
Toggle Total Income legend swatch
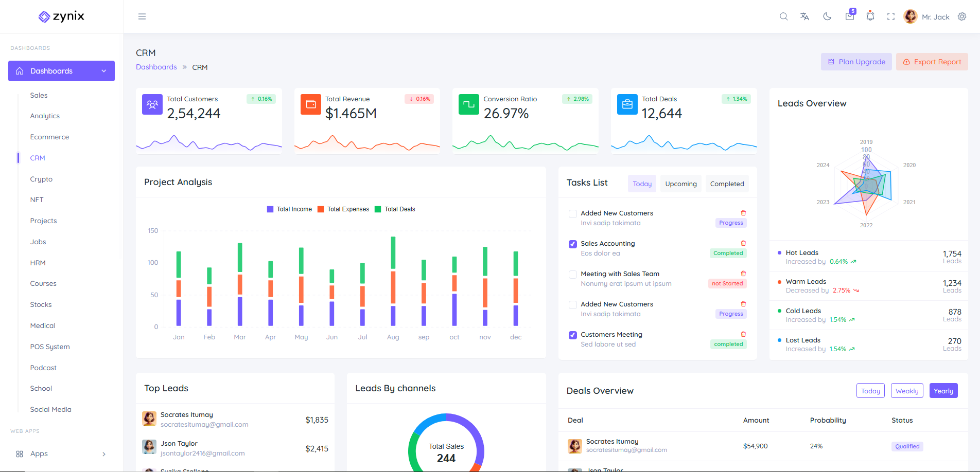(x=270, y=209)
